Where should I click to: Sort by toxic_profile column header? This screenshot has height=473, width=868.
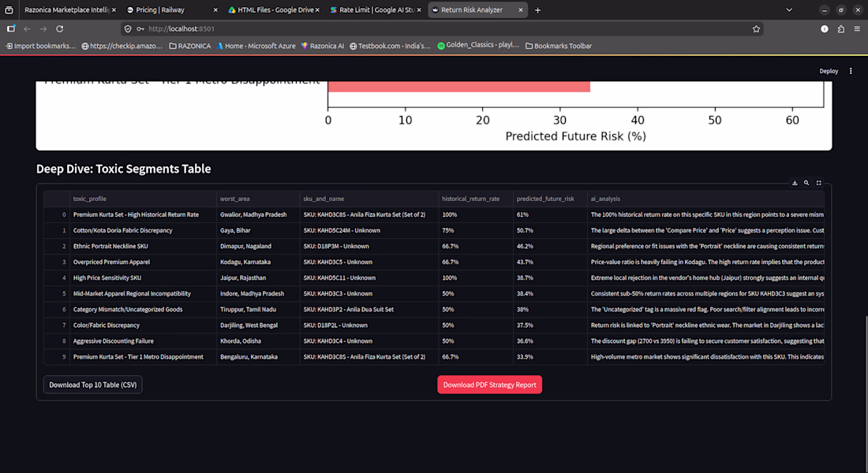pos(144,199)
